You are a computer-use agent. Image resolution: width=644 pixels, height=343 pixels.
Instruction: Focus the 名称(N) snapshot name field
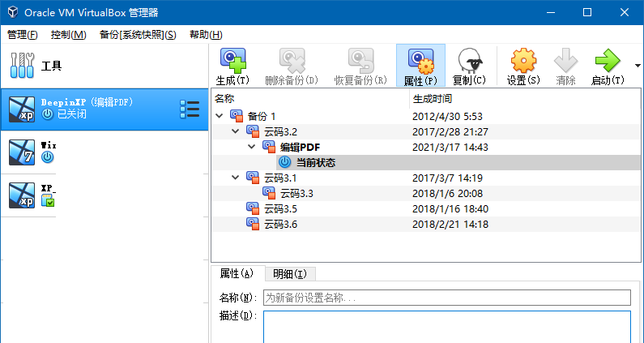[447, 298]
